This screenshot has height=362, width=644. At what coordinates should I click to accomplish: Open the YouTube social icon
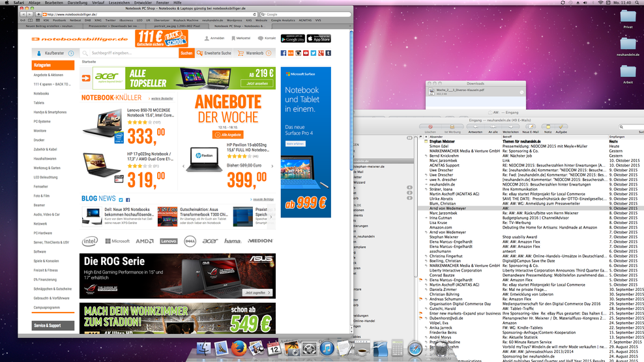tap(306, 53)
